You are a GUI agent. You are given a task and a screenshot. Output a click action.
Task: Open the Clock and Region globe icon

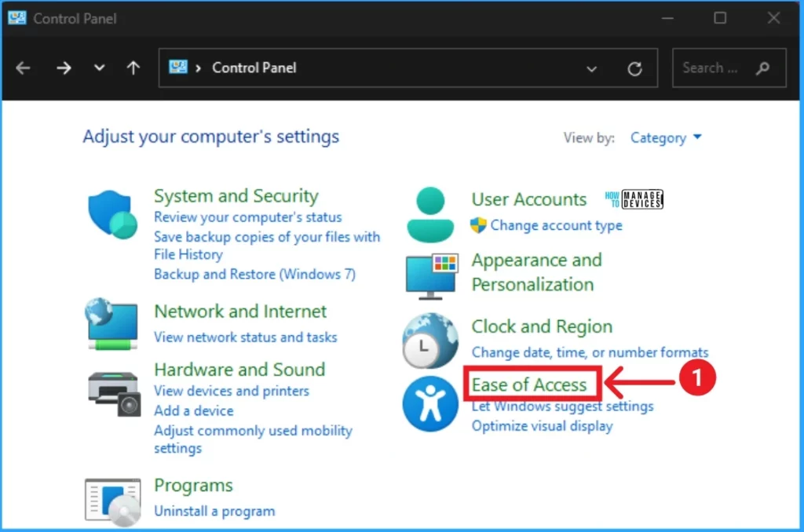pyautogui.click(x=430, y=341)
